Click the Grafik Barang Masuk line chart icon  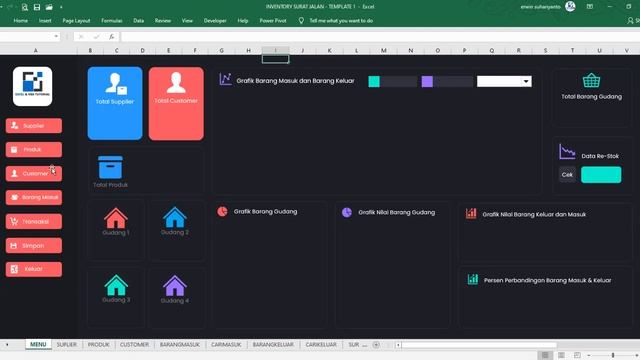pos(225,79)
